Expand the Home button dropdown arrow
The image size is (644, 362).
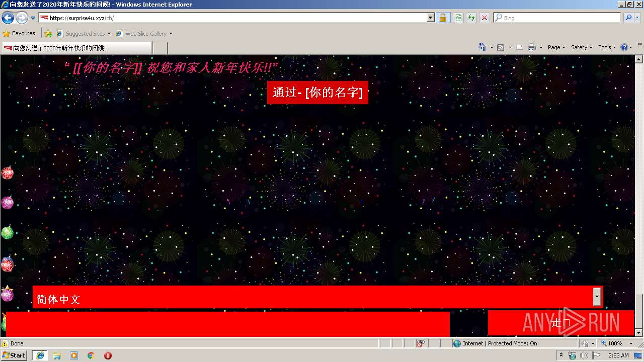[492, 47]
